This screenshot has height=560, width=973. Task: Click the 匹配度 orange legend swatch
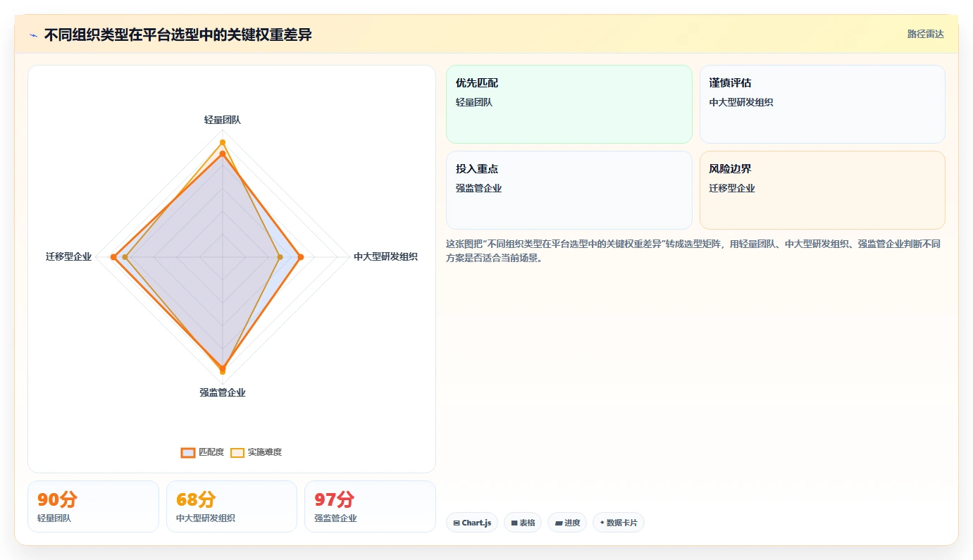point(188,452)
